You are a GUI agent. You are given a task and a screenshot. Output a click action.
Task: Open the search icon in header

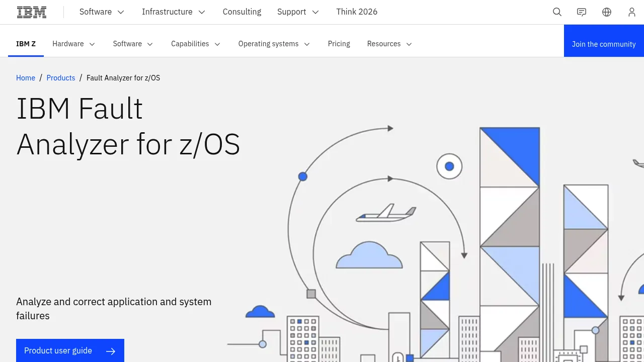pyautogui.click(x=557, y=12)
